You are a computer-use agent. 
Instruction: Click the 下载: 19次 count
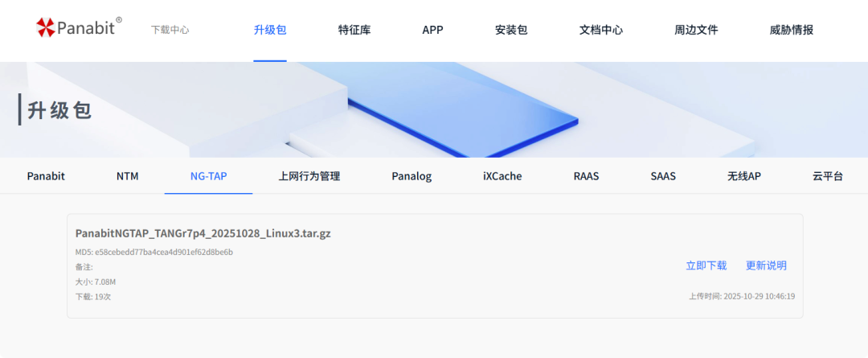coord(93,297)
